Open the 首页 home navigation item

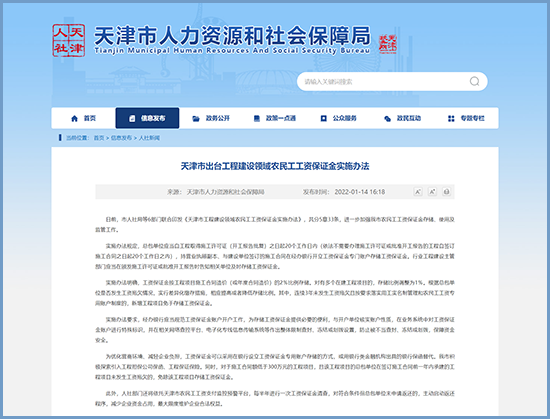(83, 118)
